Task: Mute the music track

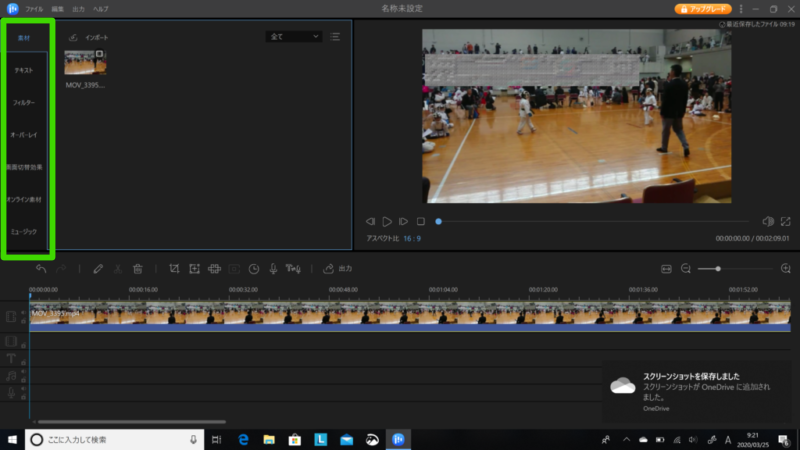Action: coord(23,372)
